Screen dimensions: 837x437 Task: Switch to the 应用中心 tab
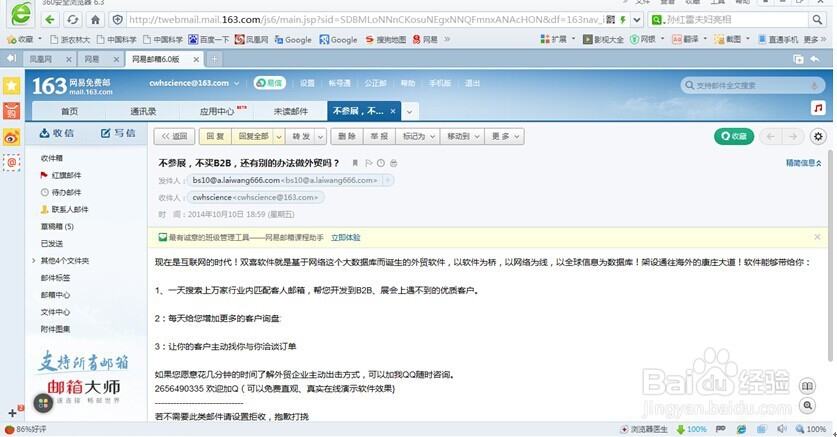tap(216, 111)
